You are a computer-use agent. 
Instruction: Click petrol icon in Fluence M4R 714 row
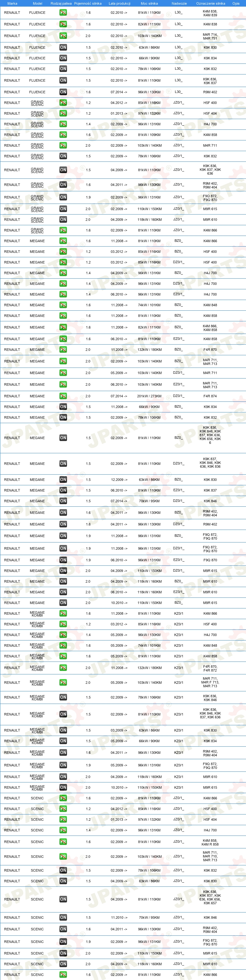[63, 36]
